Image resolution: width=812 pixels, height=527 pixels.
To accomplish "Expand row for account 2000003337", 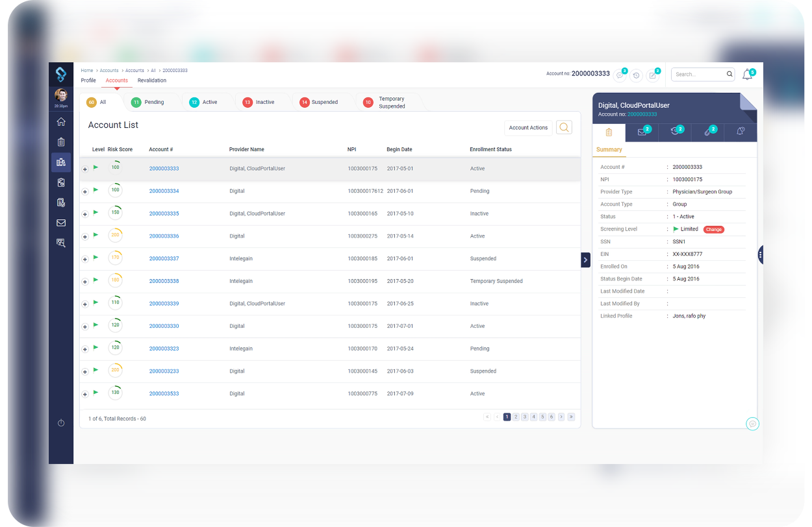I will pyautogui.click(x=85, y=260).
